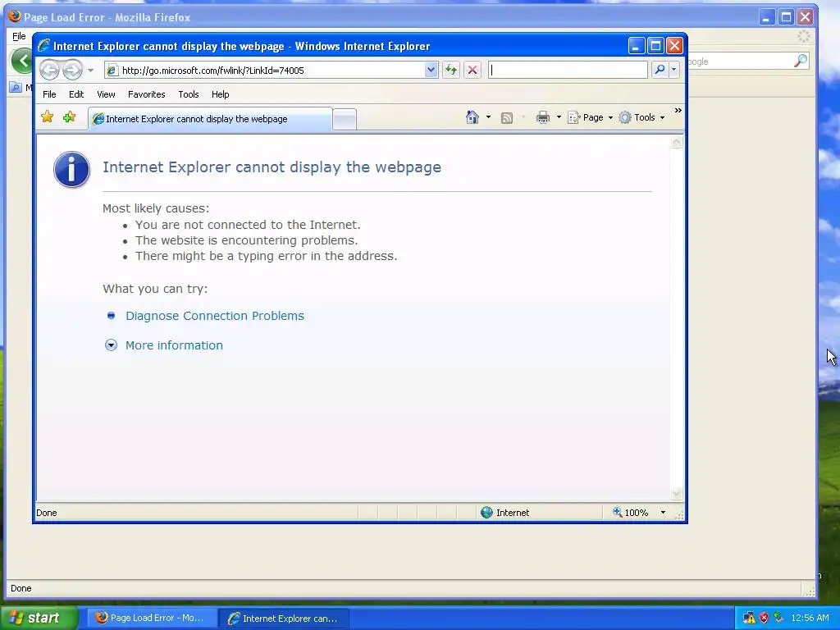Open a new tab with blank tab button
Viewport: 840px width, 630px height.
click(345, 119)
